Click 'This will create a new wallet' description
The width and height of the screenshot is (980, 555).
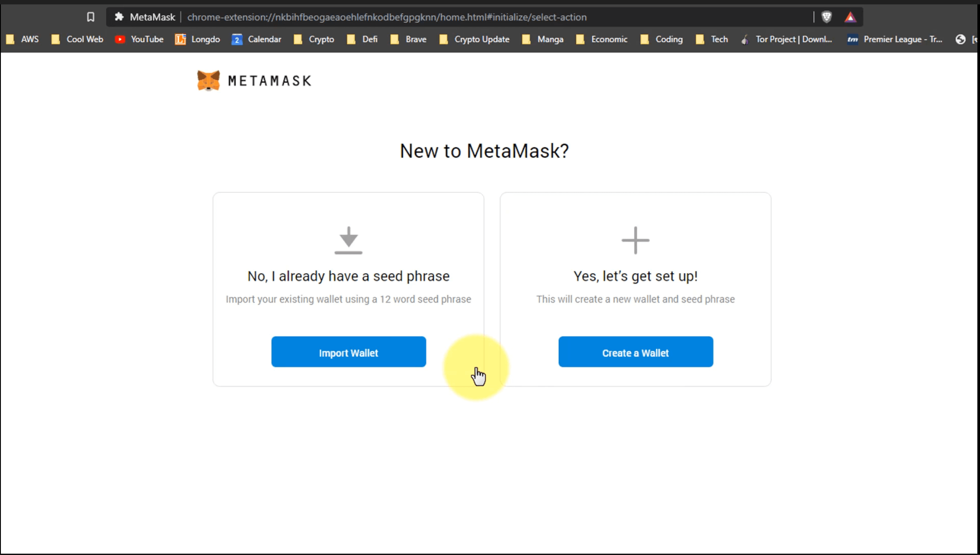pos(635,299)
